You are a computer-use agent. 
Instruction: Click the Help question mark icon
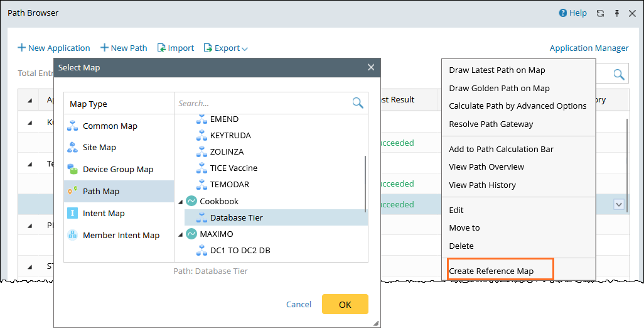(x=563, y=13)
